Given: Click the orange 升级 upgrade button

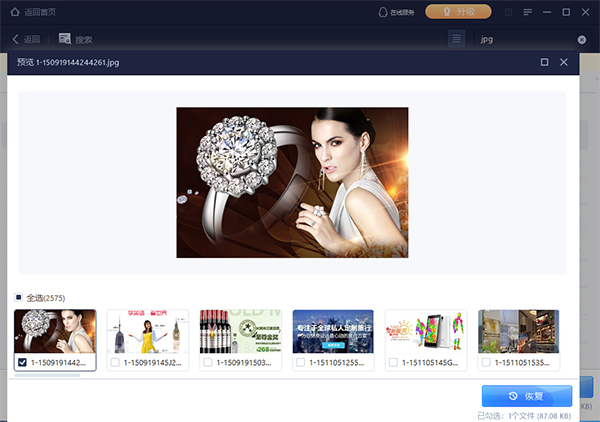Looking at the screenshot, I should 458,12.
